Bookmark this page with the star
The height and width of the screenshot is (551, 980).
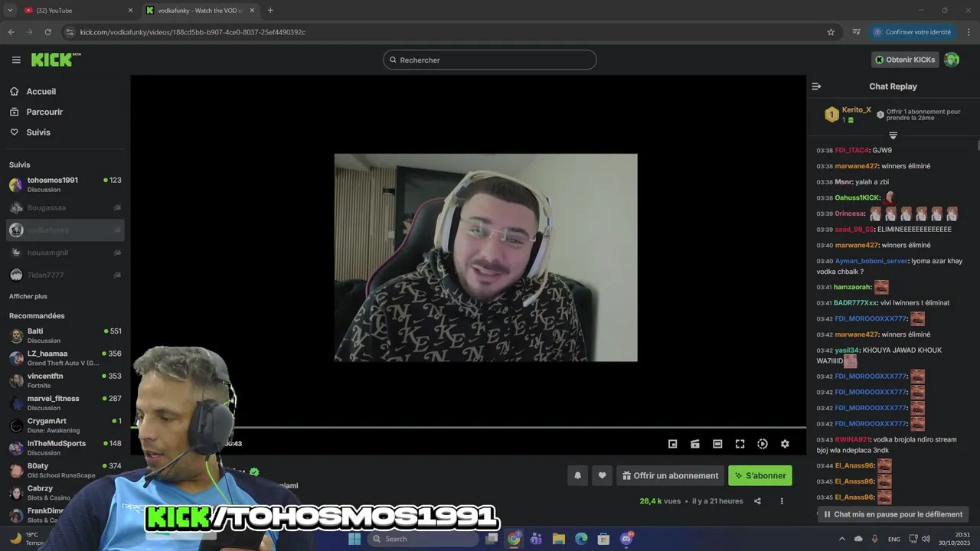click(831, 32)
